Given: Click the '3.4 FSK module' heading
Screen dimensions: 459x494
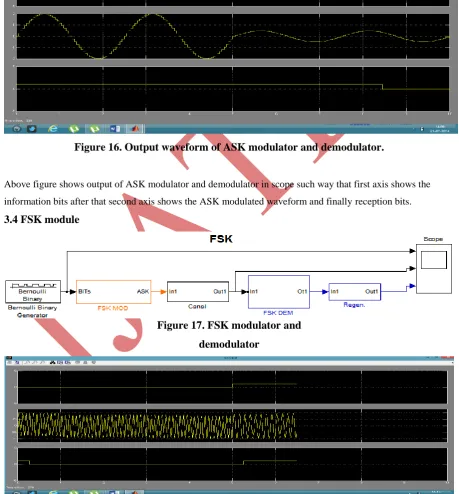Looking at the screenshot, I should pos(42,219).
